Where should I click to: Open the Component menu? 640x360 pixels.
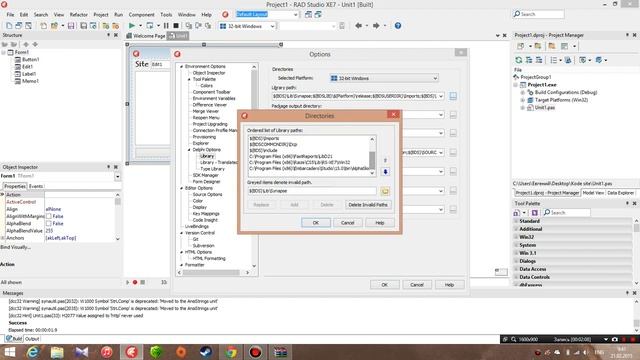coord(141,14)
